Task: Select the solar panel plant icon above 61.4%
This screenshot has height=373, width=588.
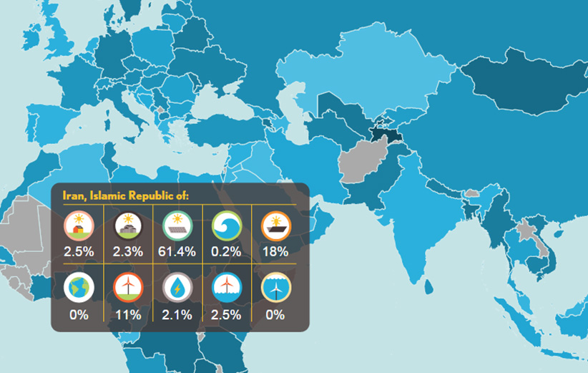Action: click(177, 226)
